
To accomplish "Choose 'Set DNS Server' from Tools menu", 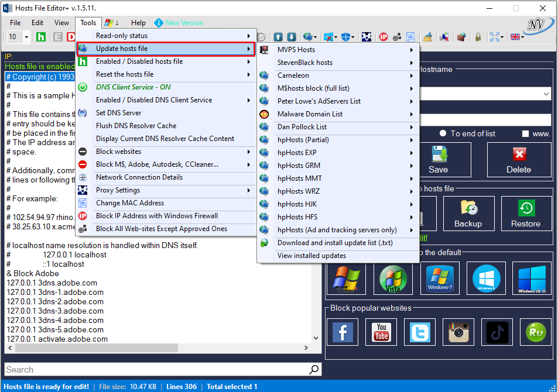I will 166,113.
